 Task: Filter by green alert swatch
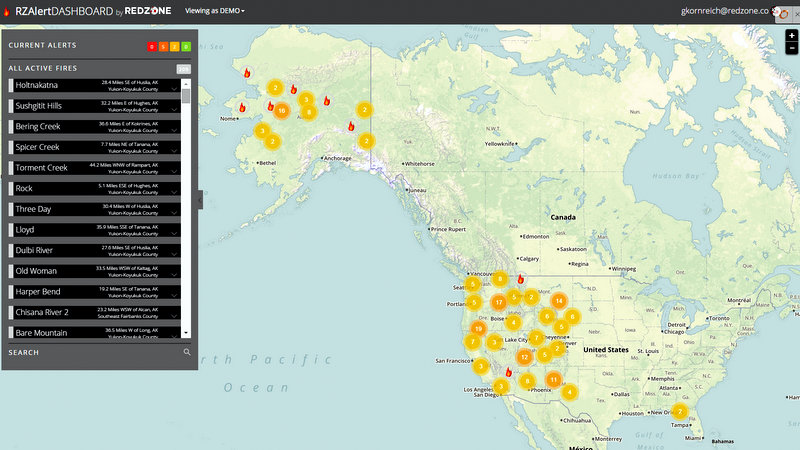[x=186, y=46]
